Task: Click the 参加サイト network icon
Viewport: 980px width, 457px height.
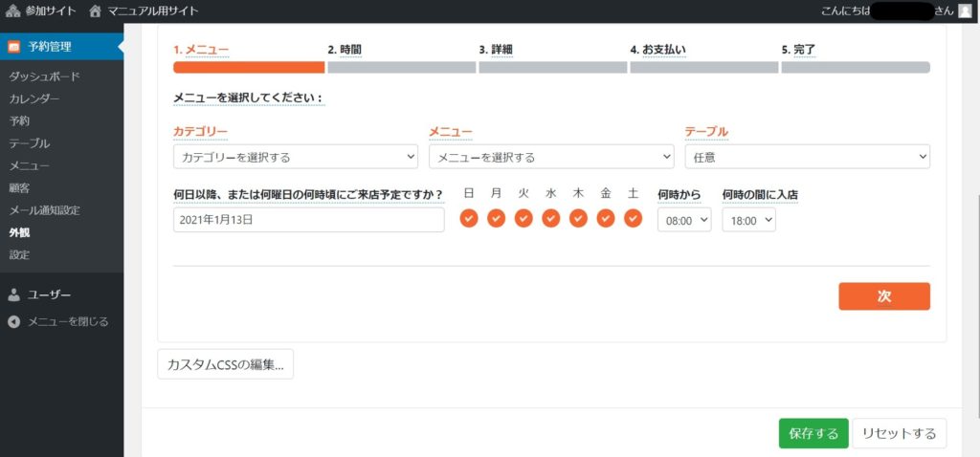Action: (13, 11)
